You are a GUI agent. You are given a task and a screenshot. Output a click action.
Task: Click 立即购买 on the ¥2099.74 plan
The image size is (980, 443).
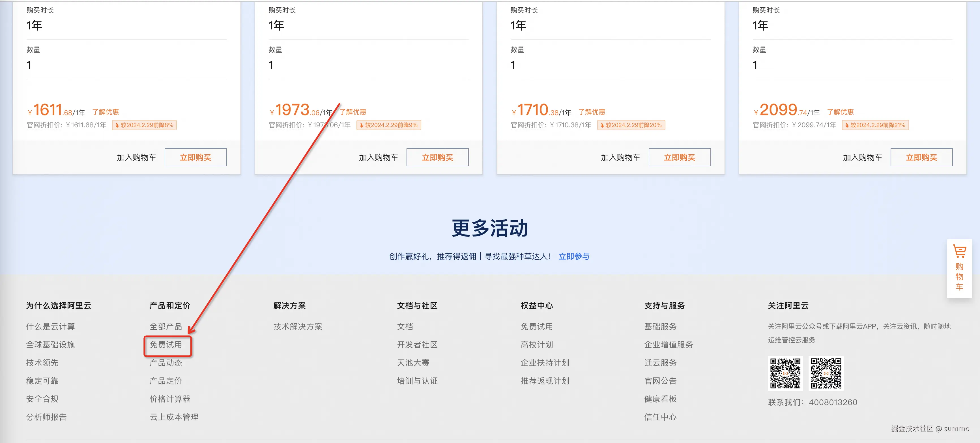tap(921, 158)
